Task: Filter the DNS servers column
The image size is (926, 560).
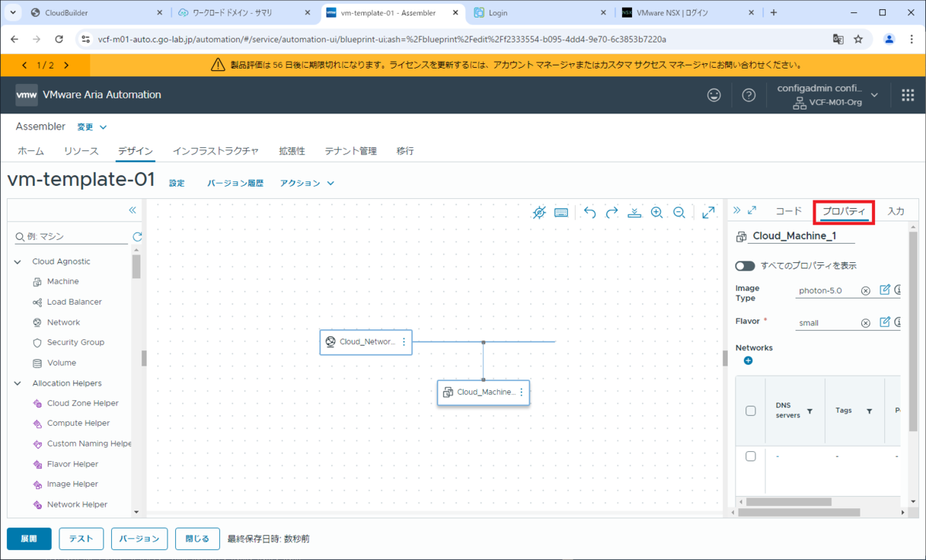Action: [x=809, y=411]
